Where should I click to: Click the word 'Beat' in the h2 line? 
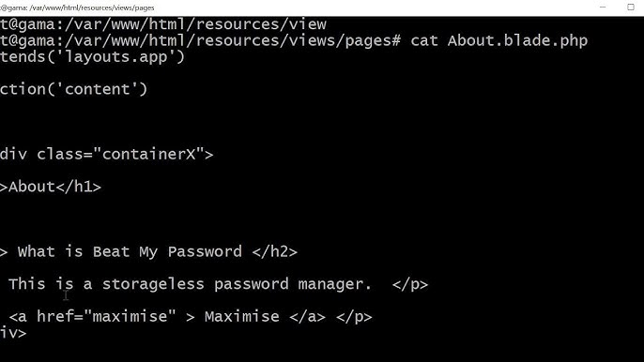coord(111,251)
